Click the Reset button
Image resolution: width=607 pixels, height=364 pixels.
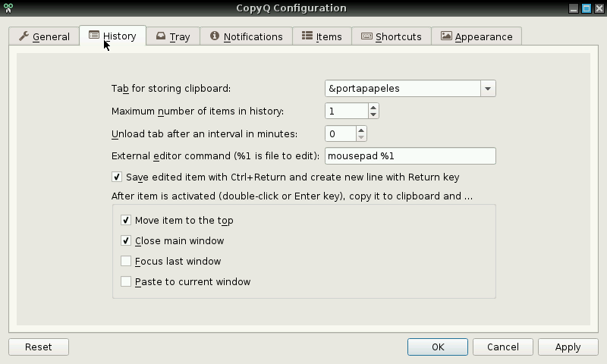point(39,347)
